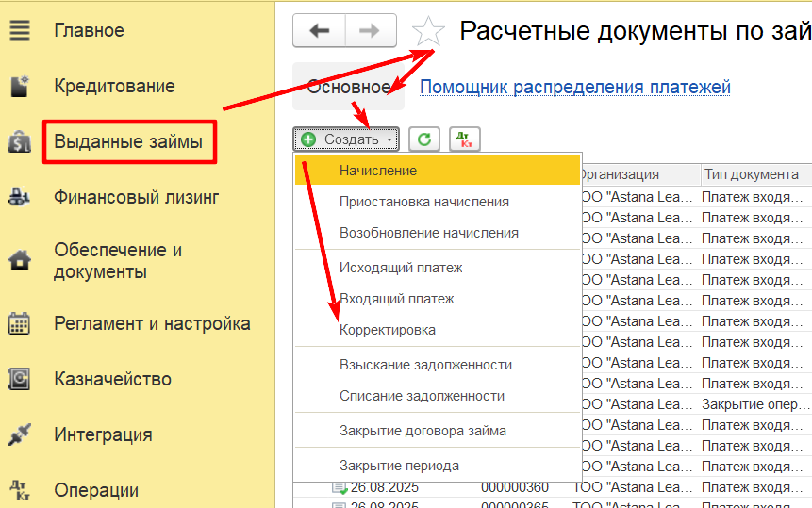Click document number 000000360
Screen dimensions: 812x508
tap(515, 487)
